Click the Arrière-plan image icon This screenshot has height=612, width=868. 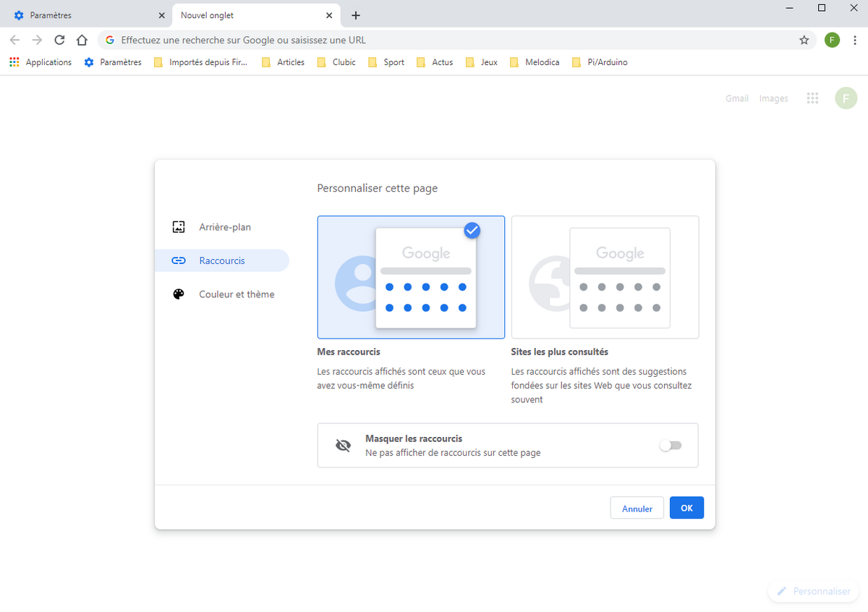[179, 226]
